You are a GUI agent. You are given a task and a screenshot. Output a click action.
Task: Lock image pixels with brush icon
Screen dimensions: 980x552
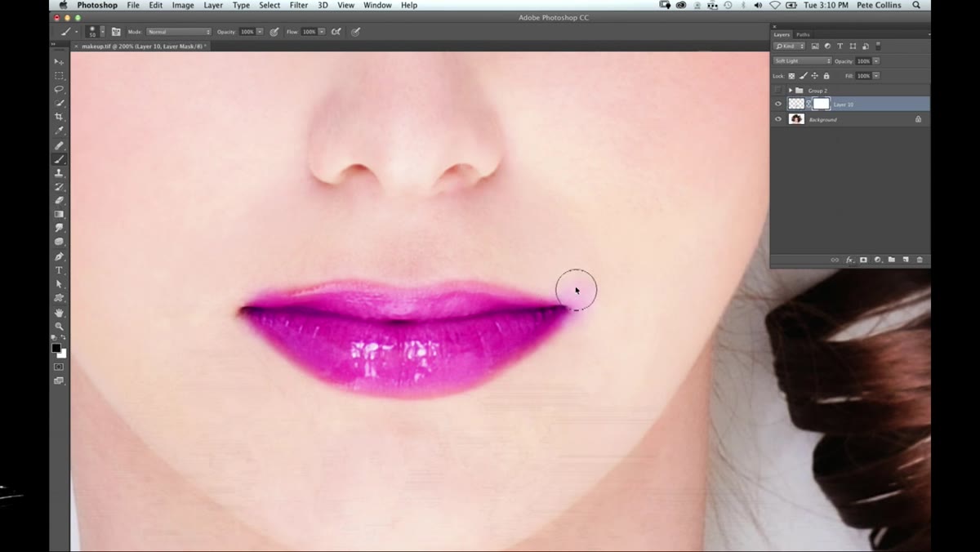point(803,76)
